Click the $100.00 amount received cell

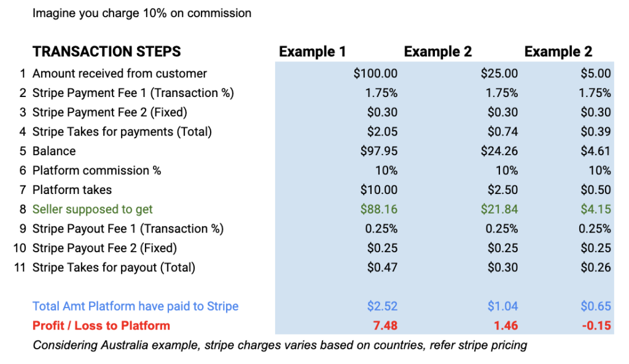pos(375,74)
